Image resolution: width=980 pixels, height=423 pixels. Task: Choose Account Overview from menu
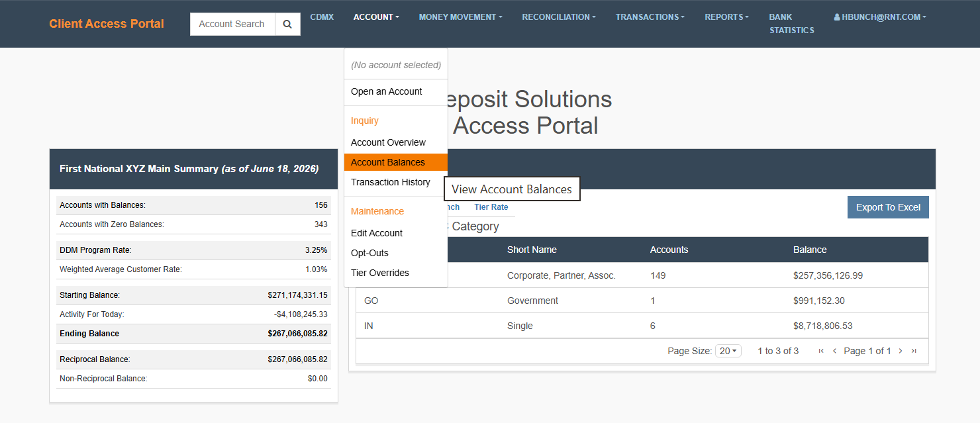396,142
